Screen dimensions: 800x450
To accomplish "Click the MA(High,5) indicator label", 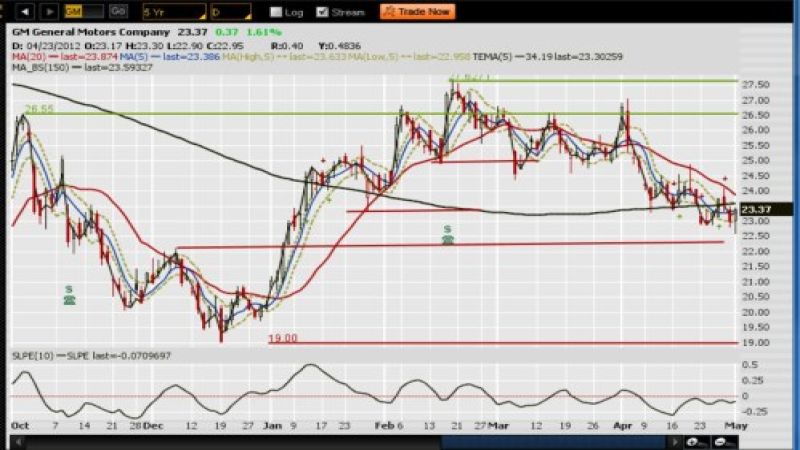I will (x=248, y=57).
